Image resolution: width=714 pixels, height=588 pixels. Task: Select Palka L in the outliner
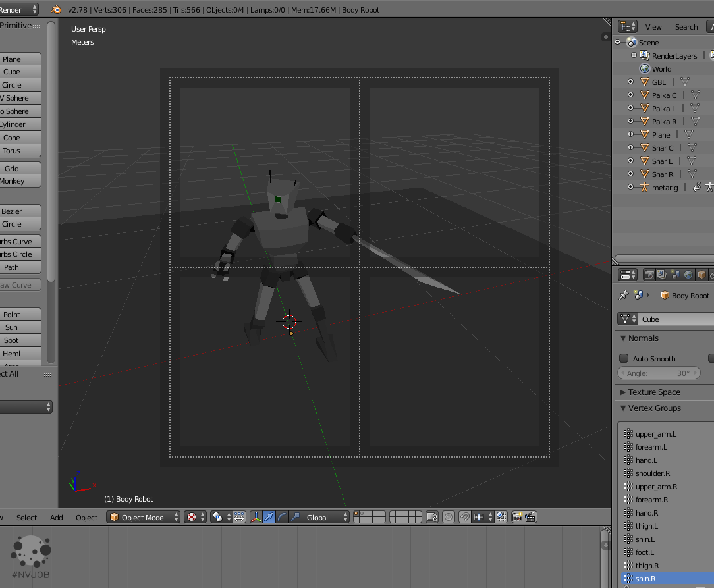663,108
